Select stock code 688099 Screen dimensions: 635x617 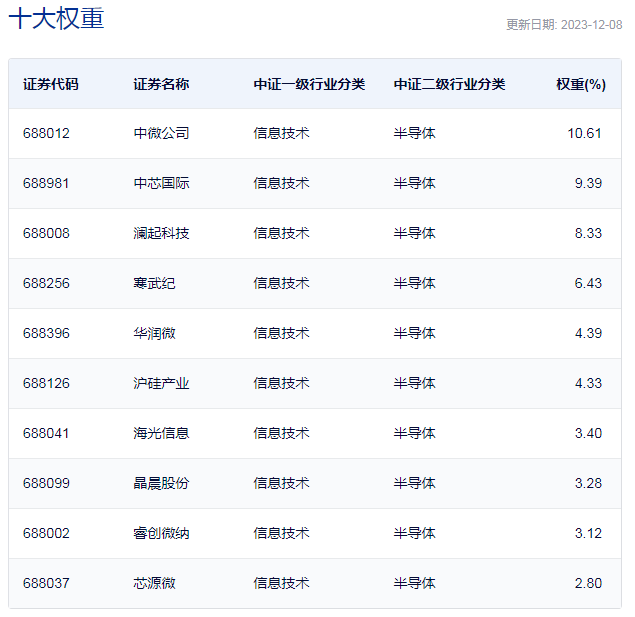pyautogui.click(x=46, y=483)
